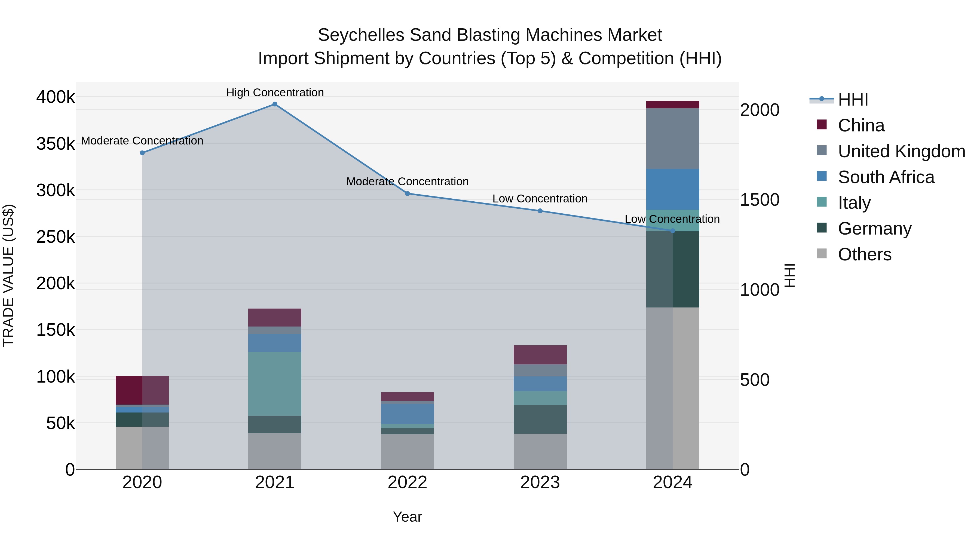Image resolution: width=980 pixels, height=551 pixels.
Task: Toggle the HHI legend entry
Action: point(839,100)
